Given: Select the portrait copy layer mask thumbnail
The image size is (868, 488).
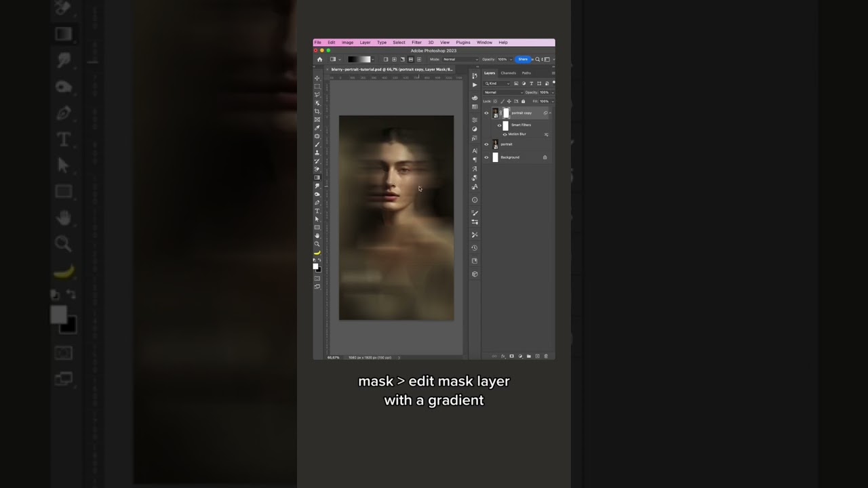Looking at the screenshot, I should 506,113.
